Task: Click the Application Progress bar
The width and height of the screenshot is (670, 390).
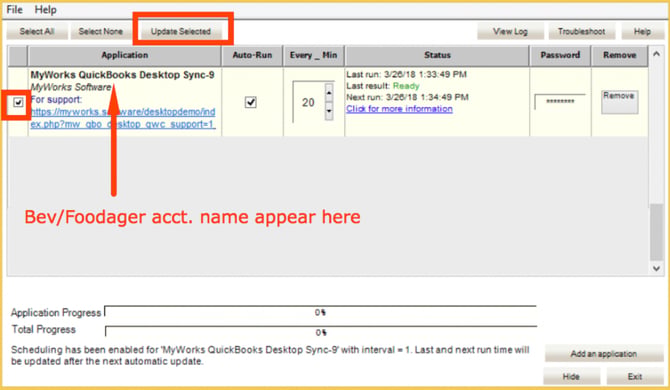Action: coord(320,312)
